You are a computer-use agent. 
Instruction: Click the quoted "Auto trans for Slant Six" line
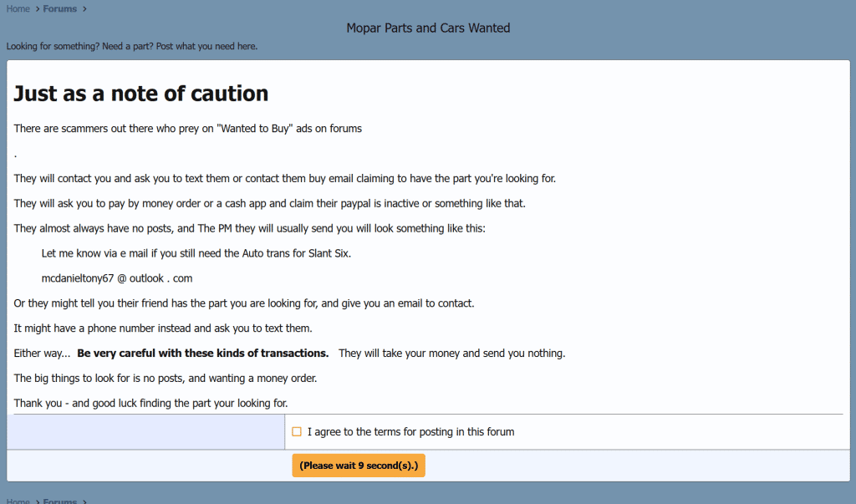[196, 253]
